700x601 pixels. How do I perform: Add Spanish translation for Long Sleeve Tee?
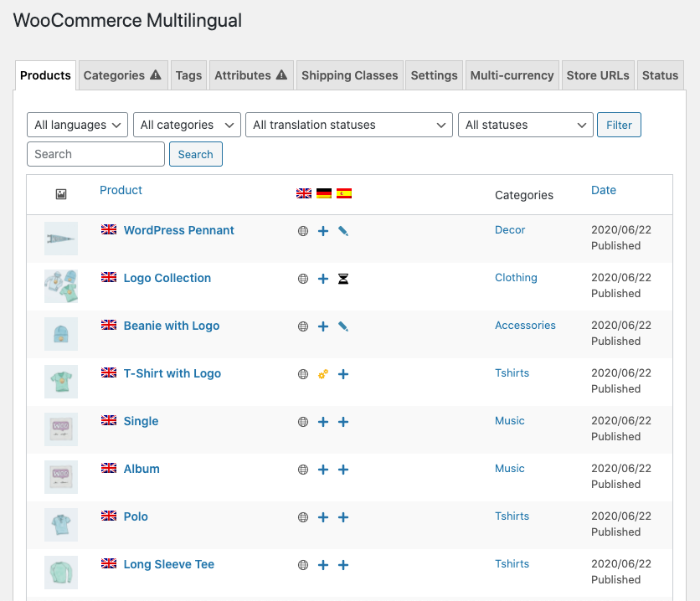[343, 565]
